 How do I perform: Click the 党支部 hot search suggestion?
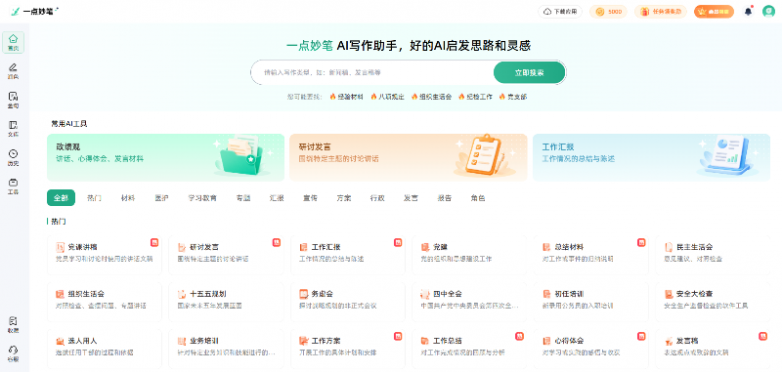pos(513,97)
